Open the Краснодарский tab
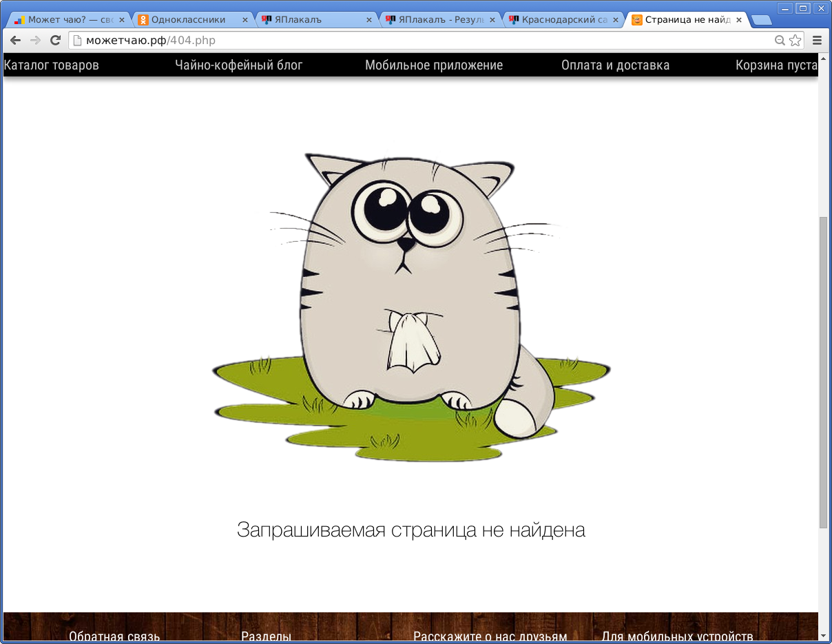Viewport: 832px width, 644px height. [x=558, y=19]
